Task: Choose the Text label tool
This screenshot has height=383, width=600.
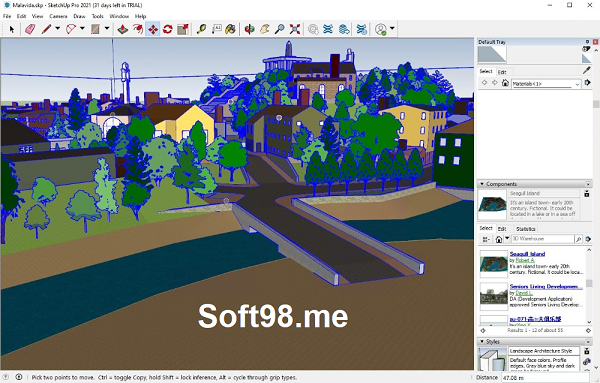Action: point(217,29)
